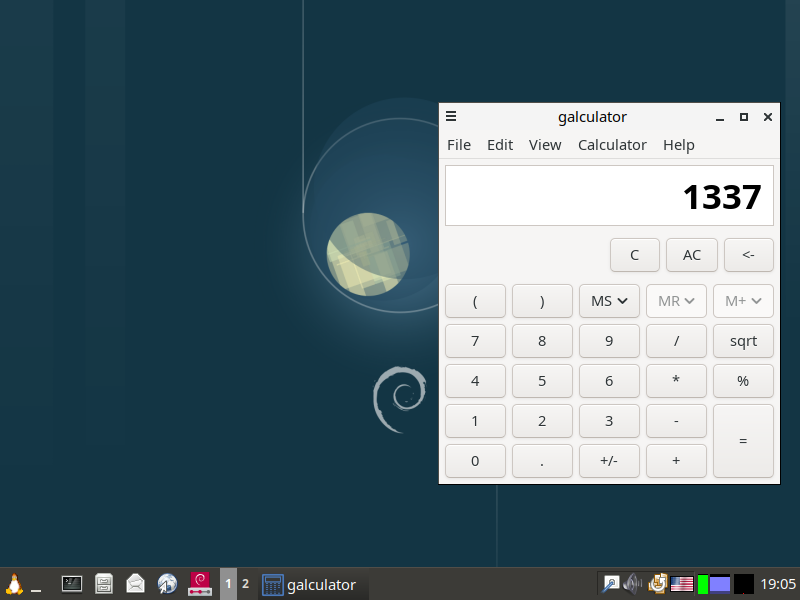Click the open parenthesis button

click(475, 301)
